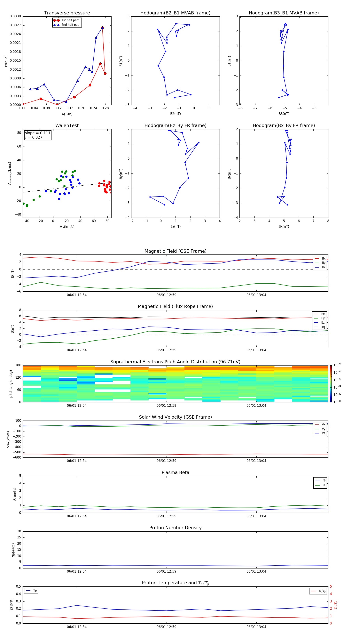This screenshot has width=351, height=644.
Task: Select |B| legend entry in flux rope plot
Action: tap(320, 327)
